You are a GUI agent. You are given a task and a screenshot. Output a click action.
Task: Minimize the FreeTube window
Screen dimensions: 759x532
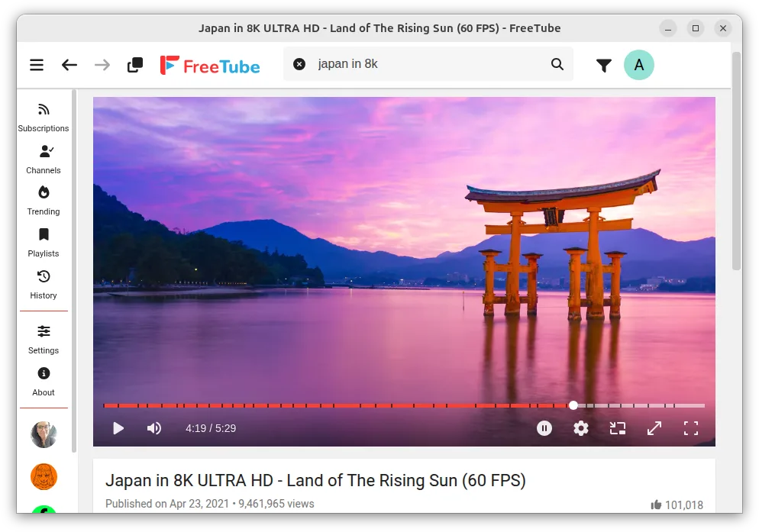(x=668, y=28)
